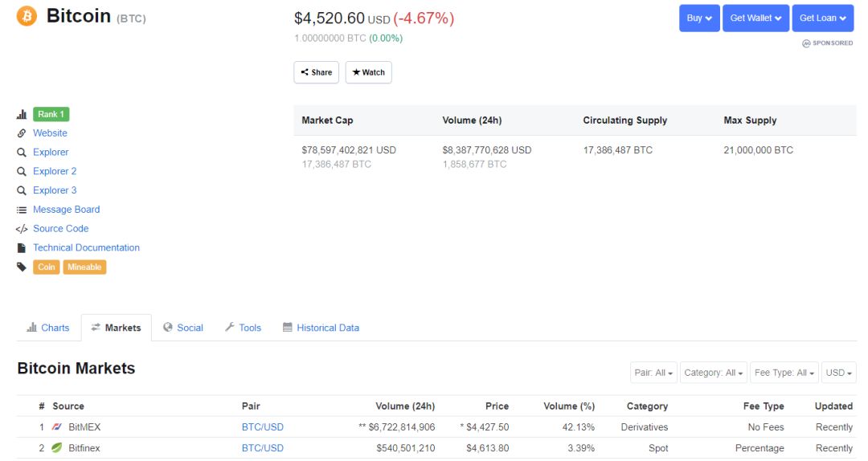Open the Historical Data tab
This screenshot has width=868, height=461.
[321, 328]
